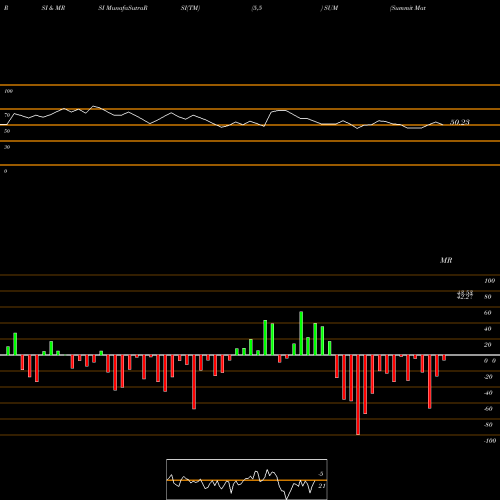
Task: Click the 'SI & MR' header label
Action: 53,8
